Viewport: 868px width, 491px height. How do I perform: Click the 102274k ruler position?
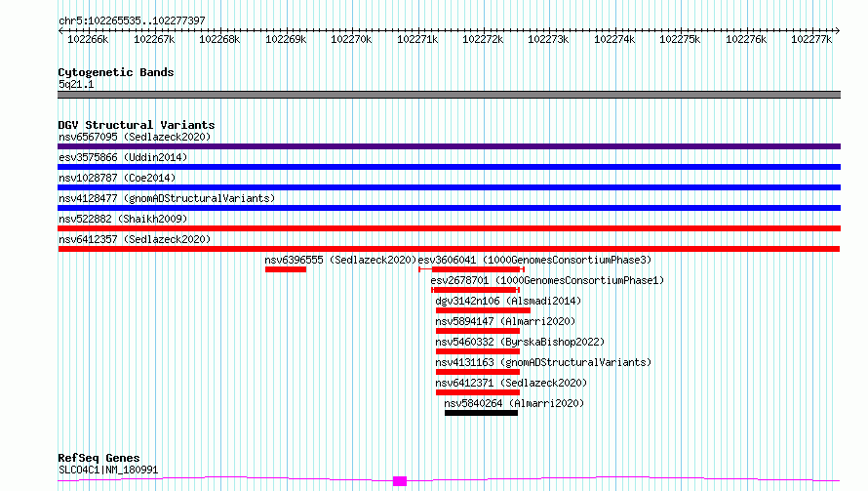point(614,39)
